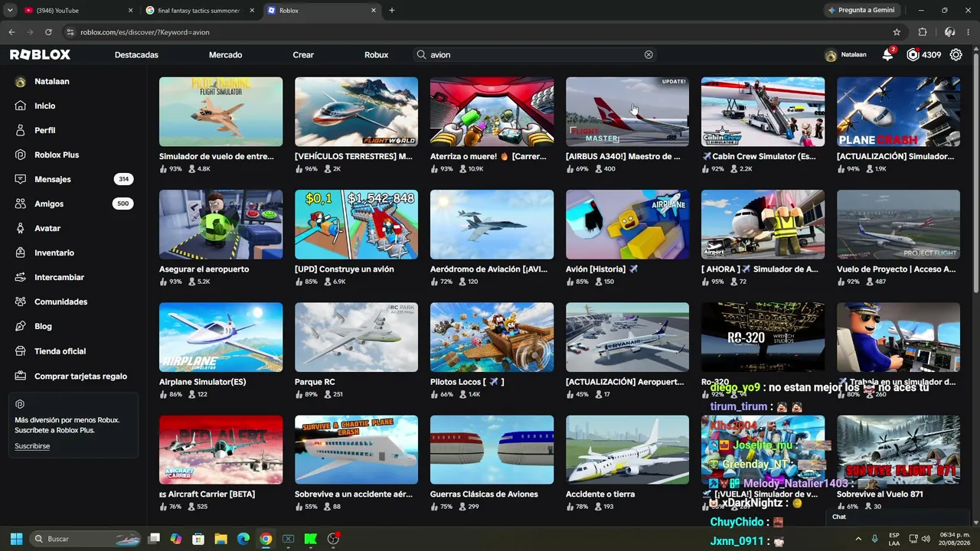Open Microsoft Edge from the taskbar
Viewport: 980px width, 551px height.
pos(243,539)
